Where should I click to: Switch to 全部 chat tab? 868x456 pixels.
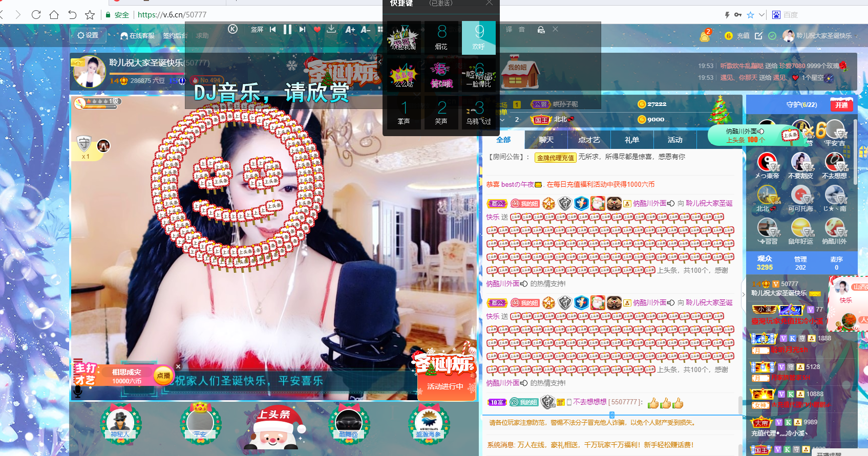(503, 140)
